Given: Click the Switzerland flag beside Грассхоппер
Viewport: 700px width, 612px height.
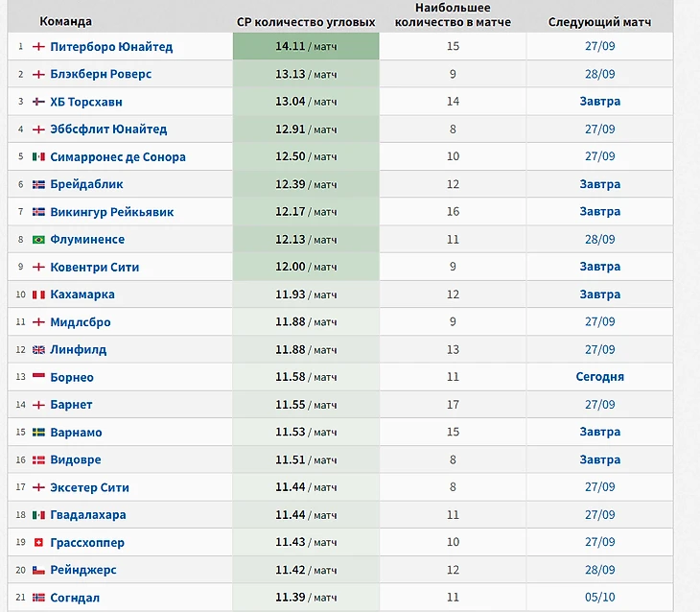Looking at the screenshot, I should pyautogui.click(x=38, y=543).
